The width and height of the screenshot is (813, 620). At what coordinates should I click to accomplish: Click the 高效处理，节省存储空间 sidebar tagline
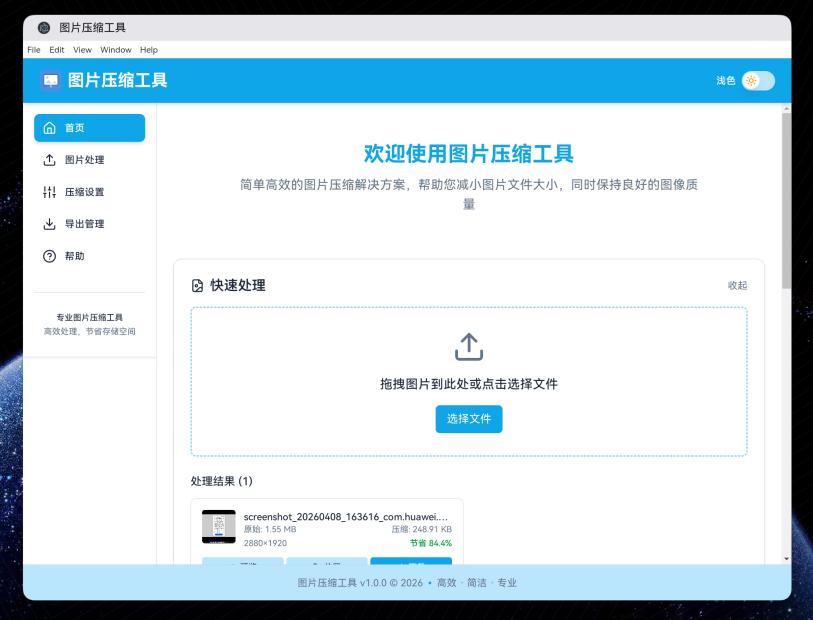(90, 332)
